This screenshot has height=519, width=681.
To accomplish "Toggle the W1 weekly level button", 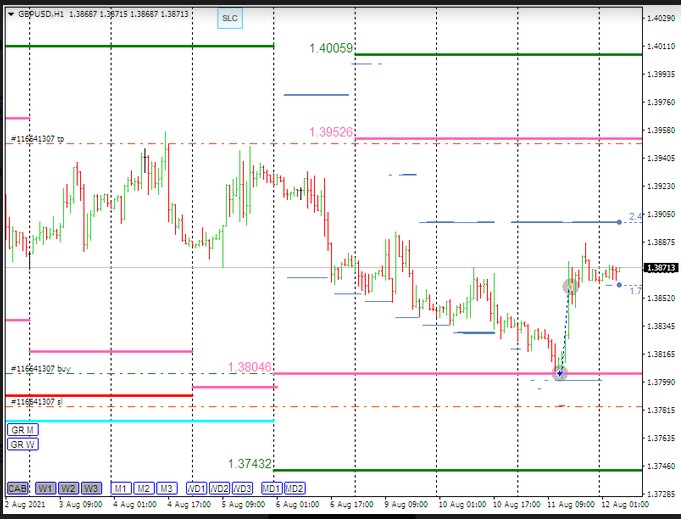I will pos(45,488).
